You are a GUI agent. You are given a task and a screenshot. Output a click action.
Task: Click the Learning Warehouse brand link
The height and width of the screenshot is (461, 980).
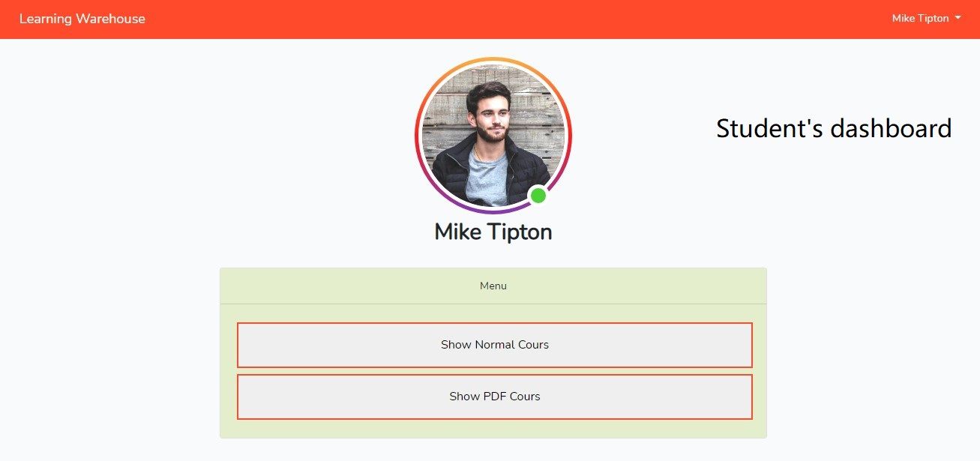click(x=82, y=19)
